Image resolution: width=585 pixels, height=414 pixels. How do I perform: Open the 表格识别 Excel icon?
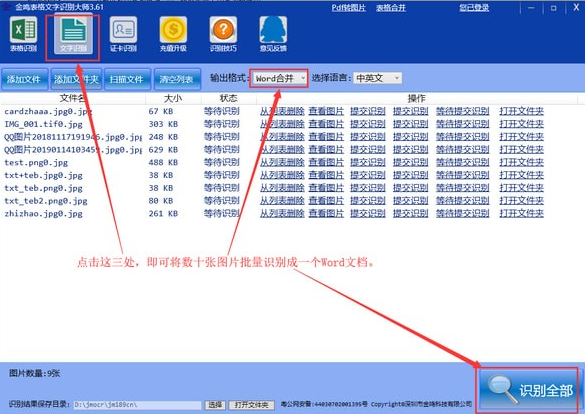[24, 34]
